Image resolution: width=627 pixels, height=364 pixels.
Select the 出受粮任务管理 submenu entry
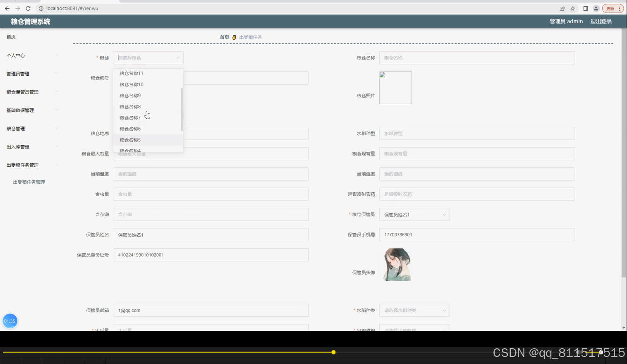tap(29, 182)
